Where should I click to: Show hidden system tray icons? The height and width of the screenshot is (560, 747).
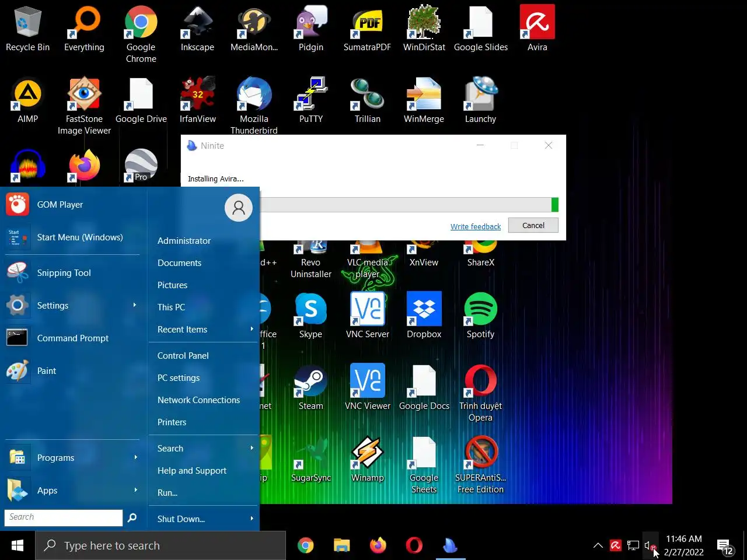tap(598, 545)
